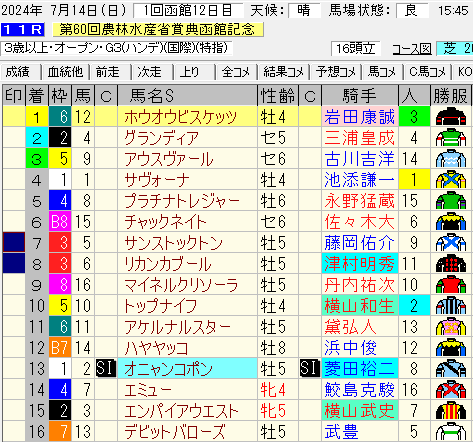474x445 pixels.
Task: Open the コース図 link
Action: point(412,49)
